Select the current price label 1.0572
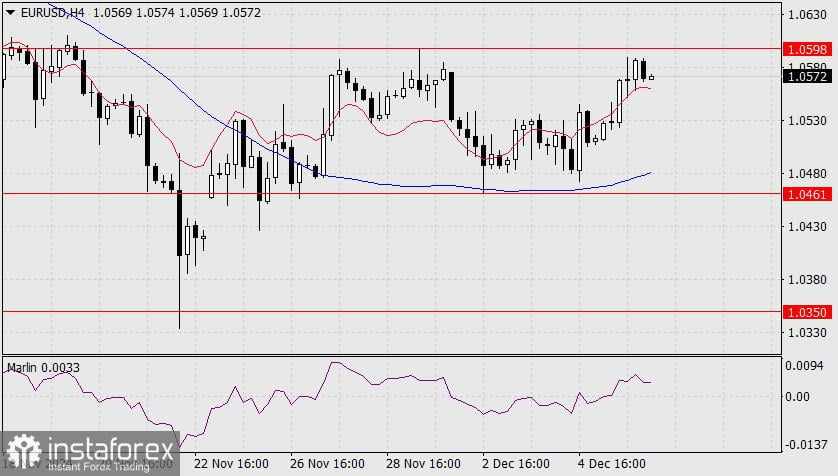 808,76
